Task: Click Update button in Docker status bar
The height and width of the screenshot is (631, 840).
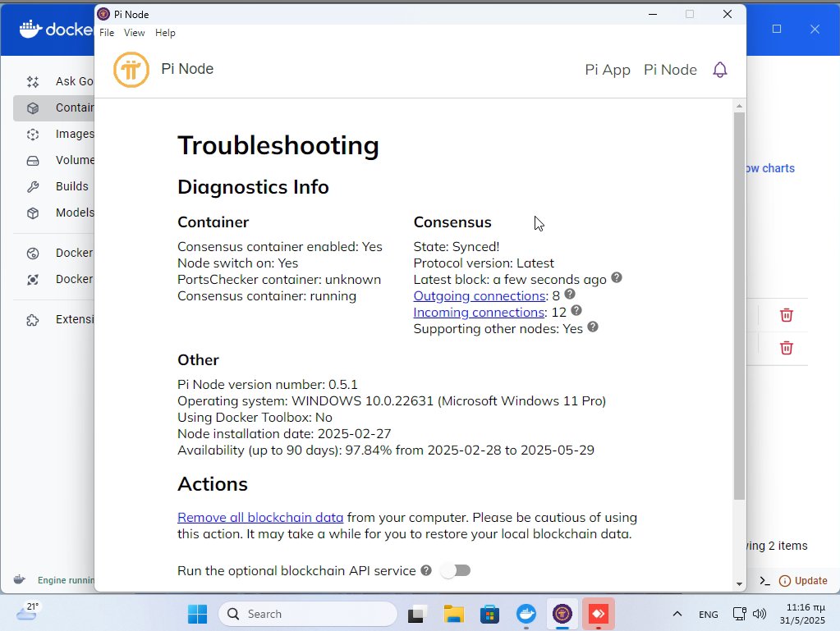Action: tap(803, 581)
